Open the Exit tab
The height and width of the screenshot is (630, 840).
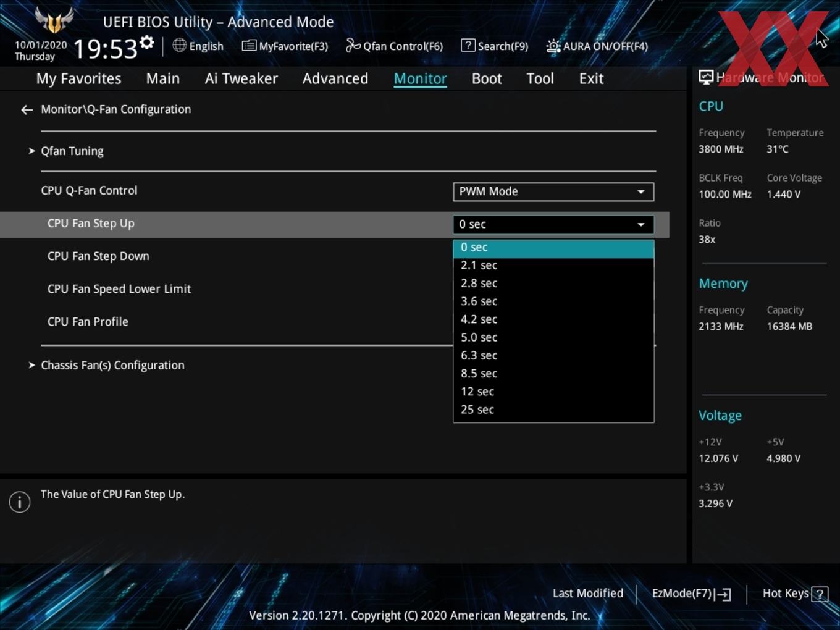coord(591,78)
